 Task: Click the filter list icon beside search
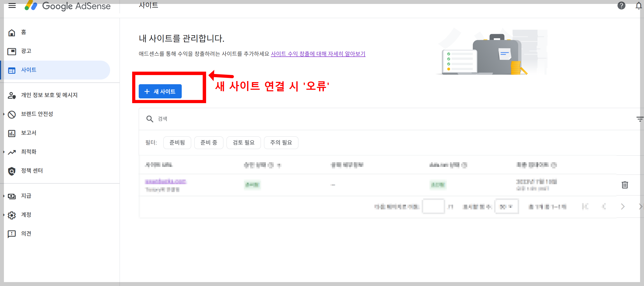(640, 119)
